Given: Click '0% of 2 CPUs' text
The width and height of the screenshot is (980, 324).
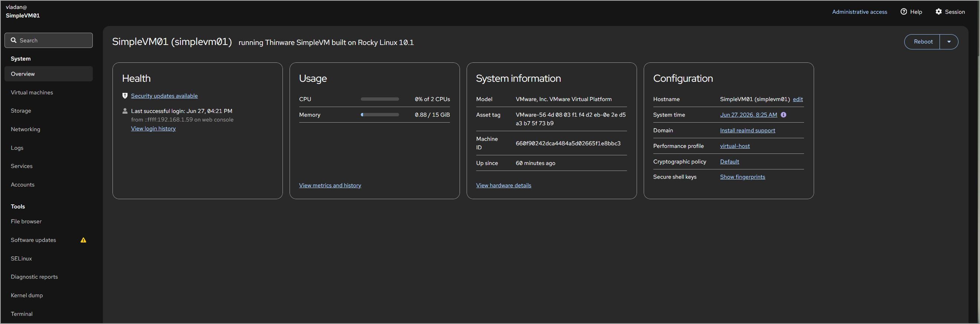Looking at the screenshot, I should tap(432, 99).
